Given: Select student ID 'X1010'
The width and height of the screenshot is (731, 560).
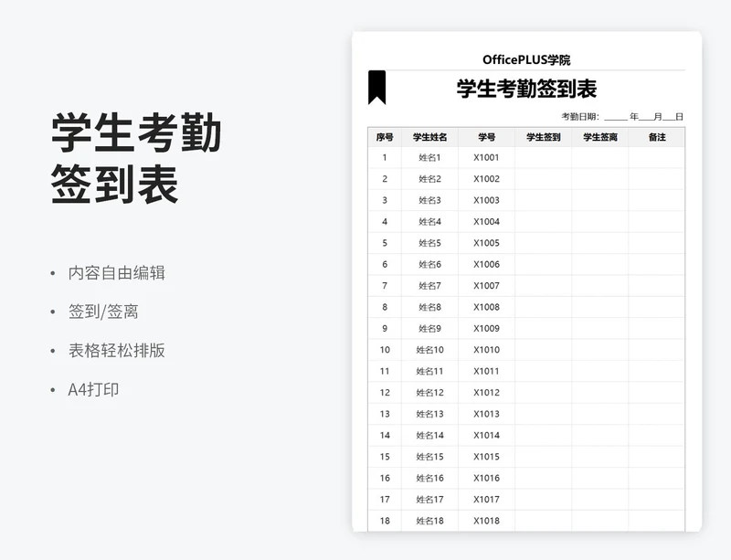Looking at the screenshot, I should click(x=486, y=350).
